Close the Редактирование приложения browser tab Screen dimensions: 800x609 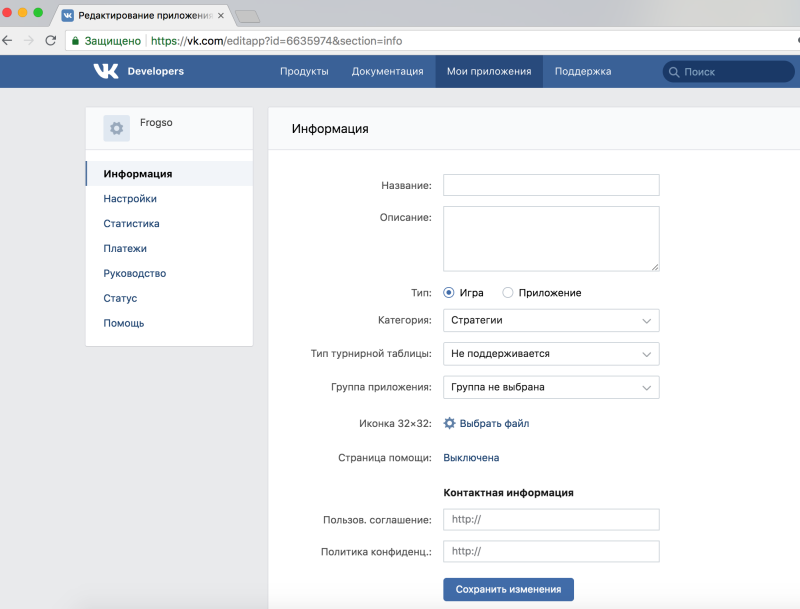click(x=221, y=15)
